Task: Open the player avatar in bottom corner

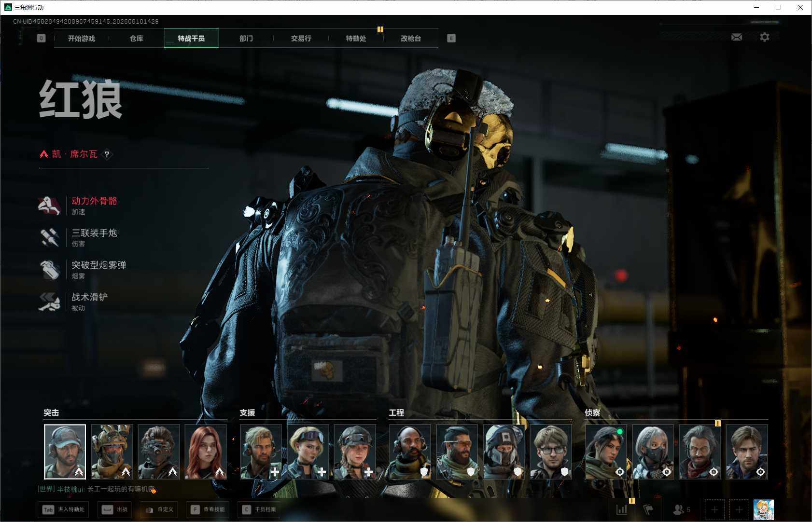Action: (x=764, y=509)
